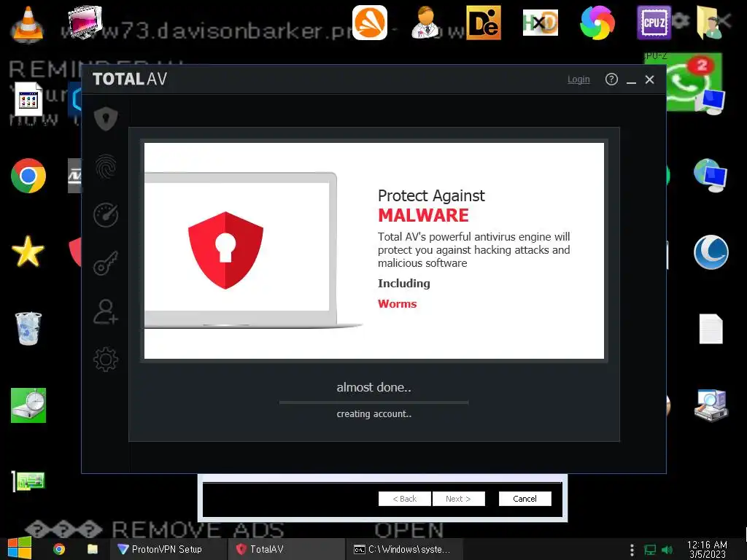This screenshot has width=747, height=560.
Task: Open TotalAV settings gear
Action: click(106, 359)
